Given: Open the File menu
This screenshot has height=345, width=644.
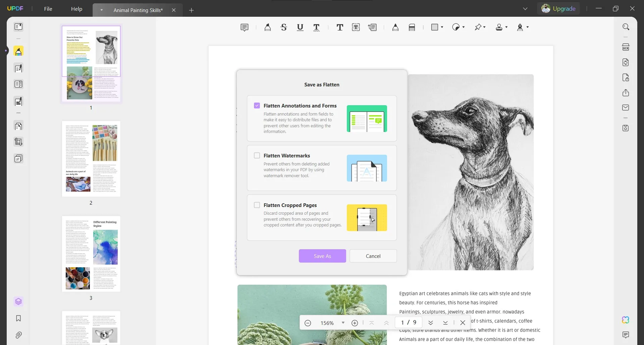Looking at the screenshot, I should coord(48,9).
